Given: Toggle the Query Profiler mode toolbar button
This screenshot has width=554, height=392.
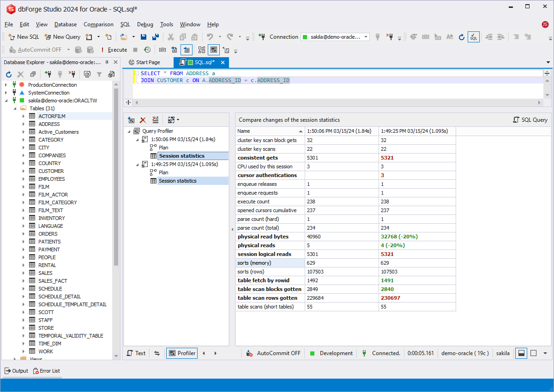Looking at the screenshot, I should pos(214,50).
